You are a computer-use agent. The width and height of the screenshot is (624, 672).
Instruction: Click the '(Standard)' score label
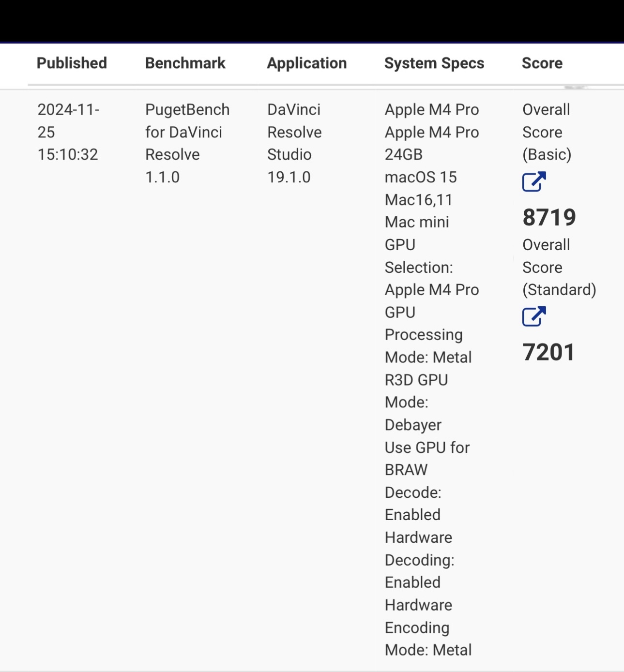[559, 290]
